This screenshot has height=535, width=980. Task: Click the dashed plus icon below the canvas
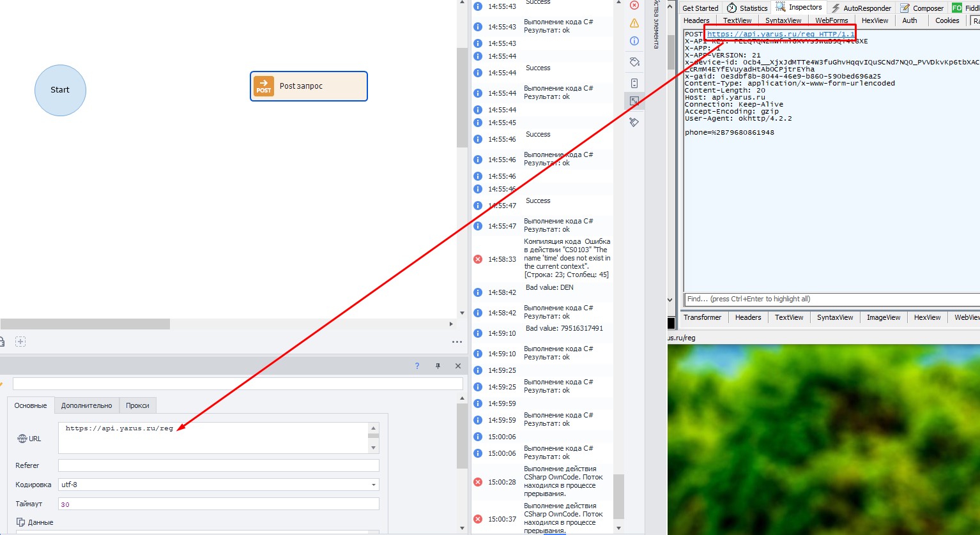click(20, 342)
